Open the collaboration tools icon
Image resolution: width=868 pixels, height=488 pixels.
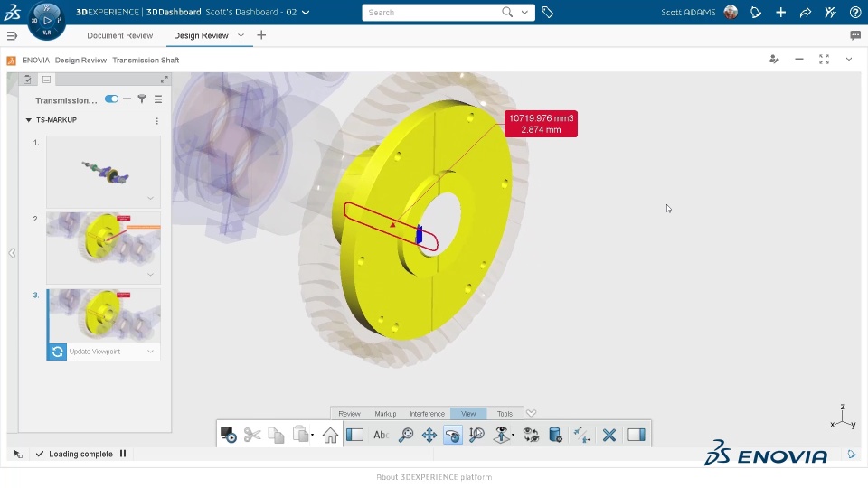click(x=830, y=12)
